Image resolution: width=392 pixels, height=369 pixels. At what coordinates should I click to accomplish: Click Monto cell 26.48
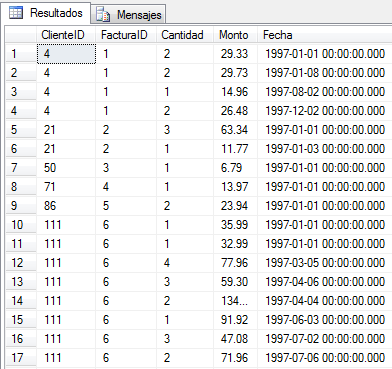(x=235, y=111)
